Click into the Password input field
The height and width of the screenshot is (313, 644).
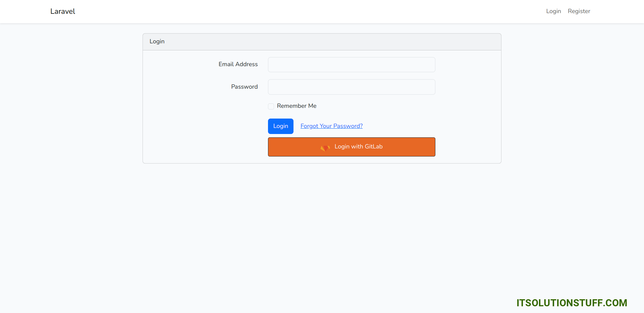351,87
